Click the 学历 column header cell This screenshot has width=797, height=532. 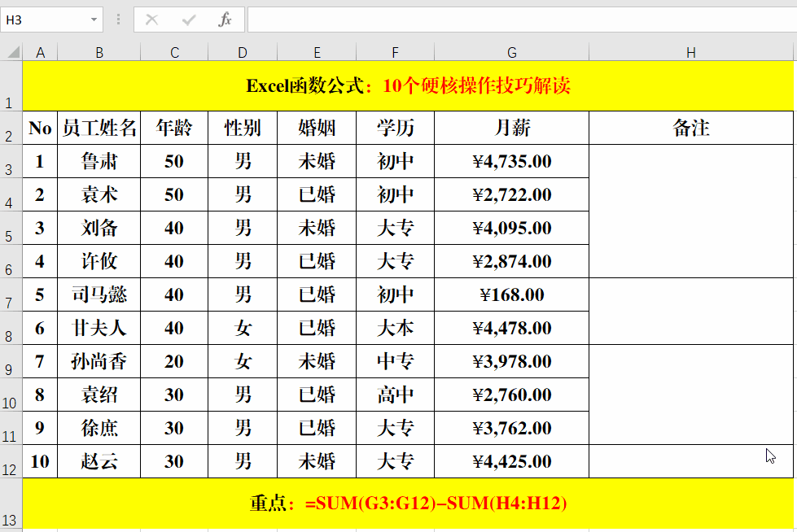coord(395,128)
